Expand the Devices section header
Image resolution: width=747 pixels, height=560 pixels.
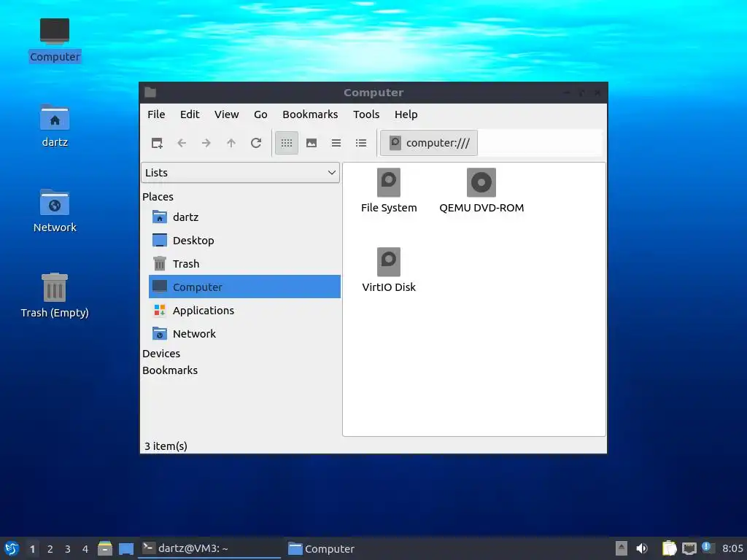pos(161,354)
